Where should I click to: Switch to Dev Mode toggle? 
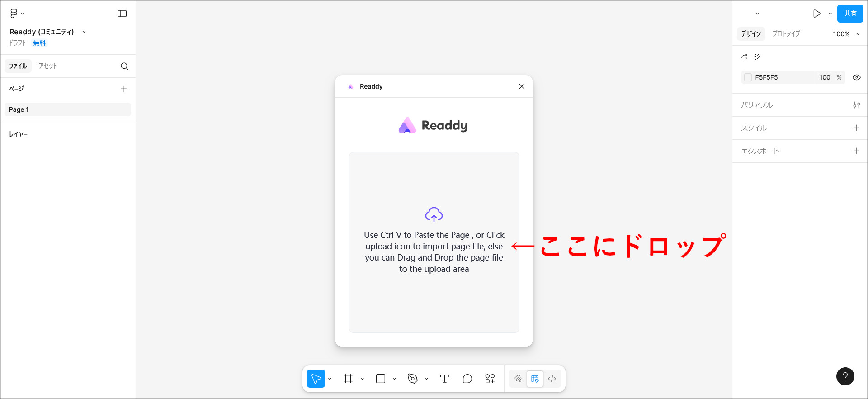point(552,379)
